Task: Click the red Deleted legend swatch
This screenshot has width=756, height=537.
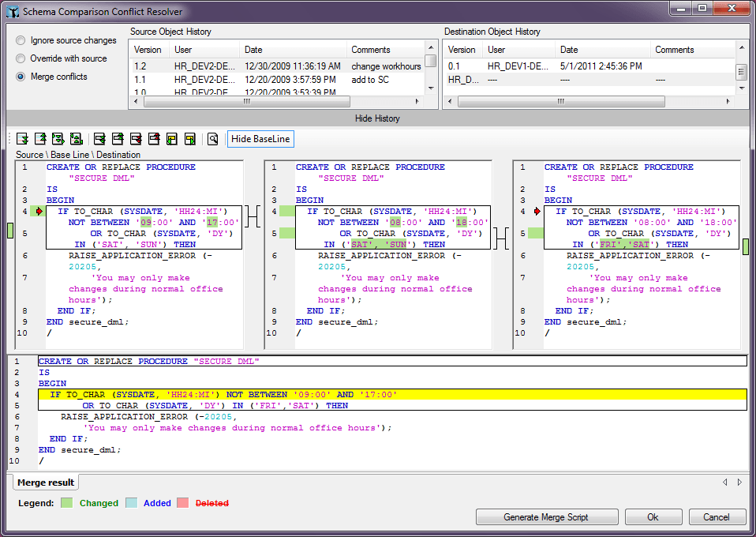Action: pos(183,503)
